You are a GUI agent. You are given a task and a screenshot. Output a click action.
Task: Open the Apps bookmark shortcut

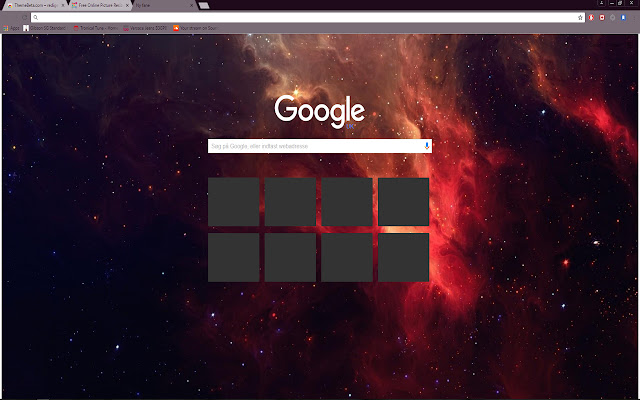(11, 28)
